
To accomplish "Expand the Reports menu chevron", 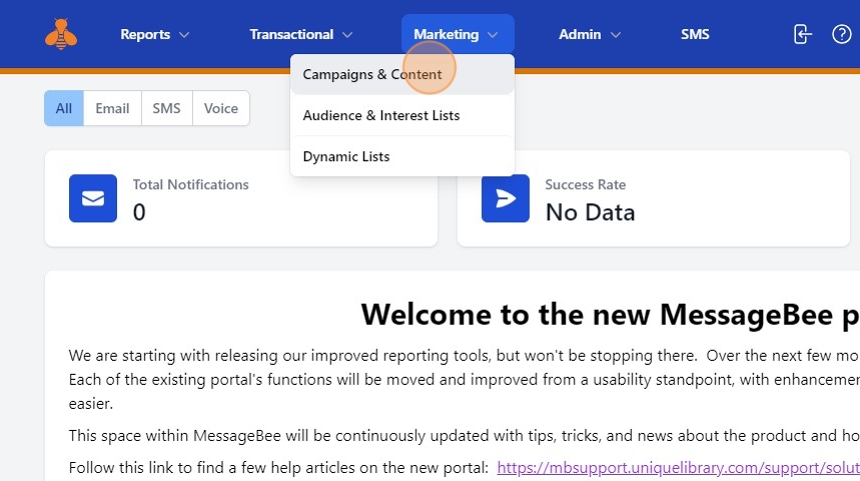I will [x=184, y=35].
